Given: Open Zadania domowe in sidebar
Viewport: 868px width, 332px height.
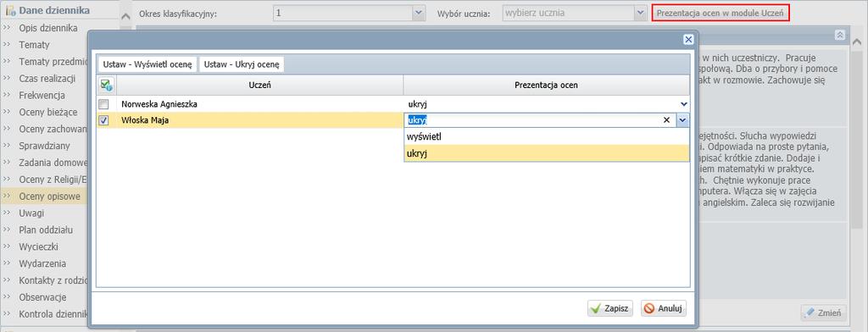Looking at the screenshot, I should point(53,163).
